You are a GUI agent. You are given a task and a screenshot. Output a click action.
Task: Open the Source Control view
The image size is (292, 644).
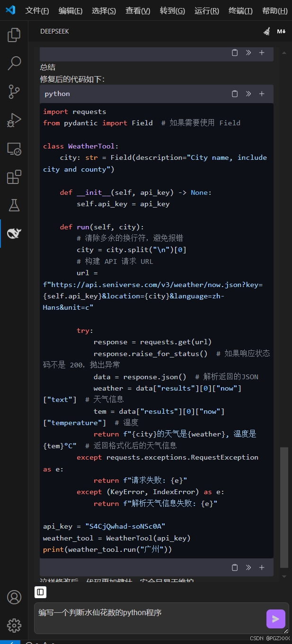click(x=14, y=92)
